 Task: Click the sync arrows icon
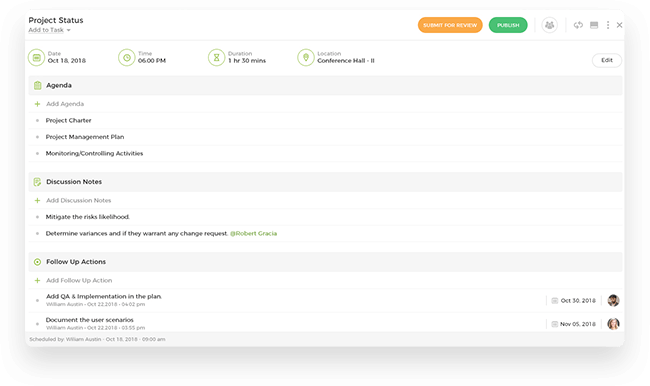(x=578, y=25)
